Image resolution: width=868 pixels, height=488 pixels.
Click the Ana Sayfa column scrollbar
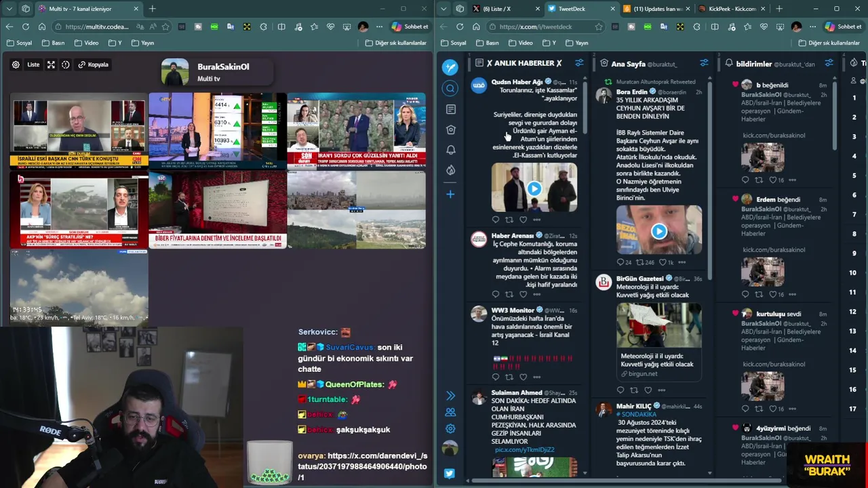[710, 180]
